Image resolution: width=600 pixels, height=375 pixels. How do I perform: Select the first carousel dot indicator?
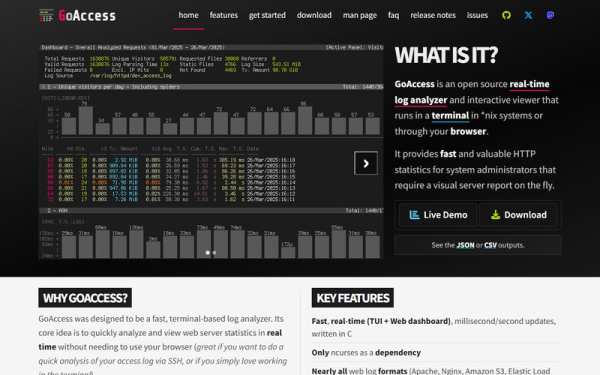pos(207,253)
